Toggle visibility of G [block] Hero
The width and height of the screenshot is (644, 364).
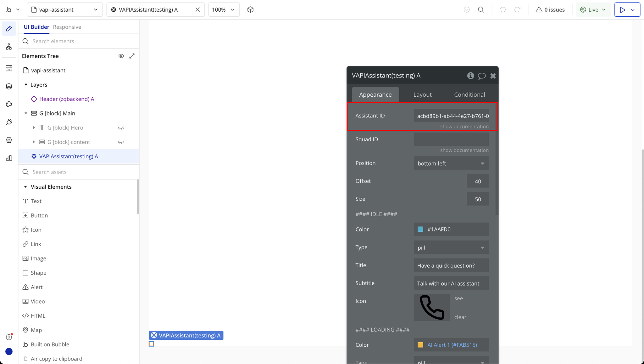pos(121,128)
